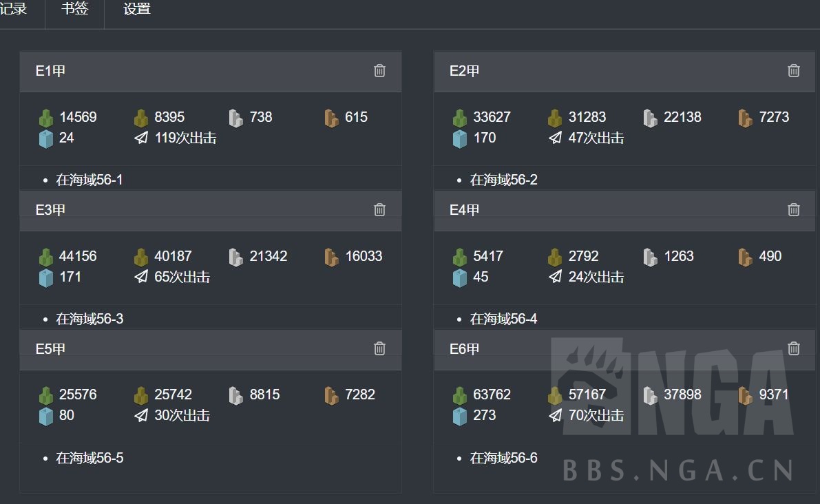
Task: Click the trash icon on E3甲 card
Action: (x=379, y=210)
